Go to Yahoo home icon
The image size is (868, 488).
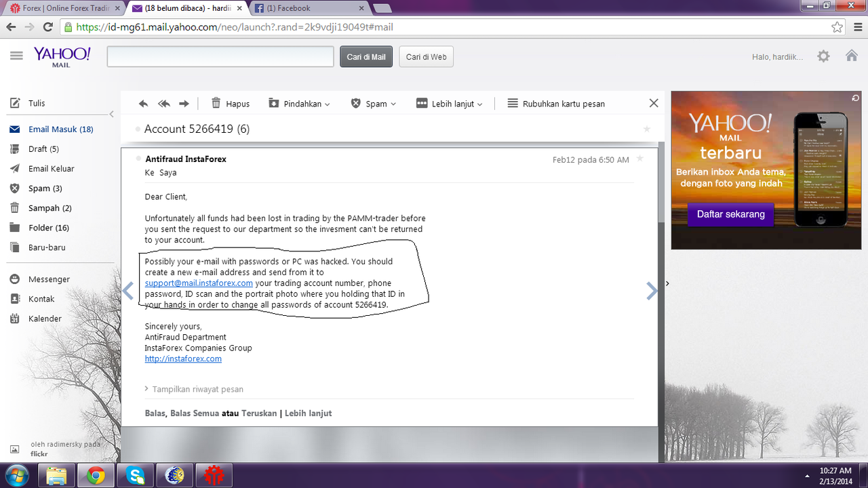[x=852, y=56]
